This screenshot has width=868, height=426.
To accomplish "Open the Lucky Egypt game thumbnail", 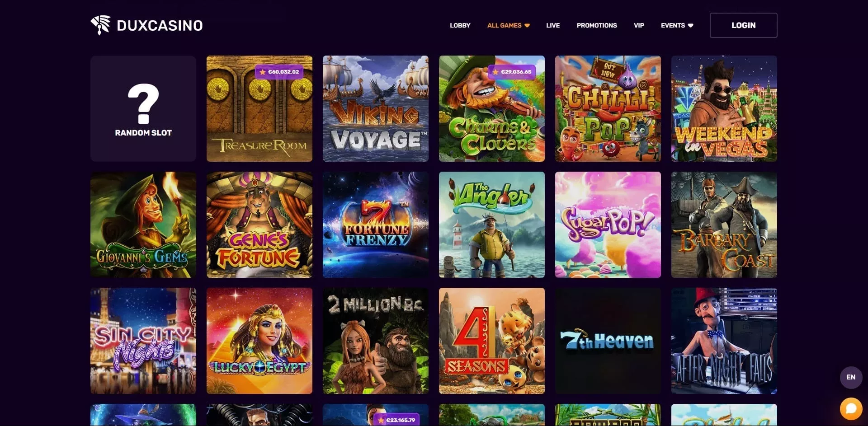I will (259, 341).
